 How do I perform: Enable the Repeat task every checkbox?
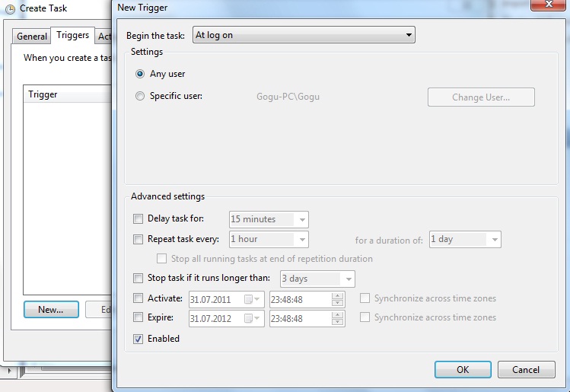pos(139,239)
